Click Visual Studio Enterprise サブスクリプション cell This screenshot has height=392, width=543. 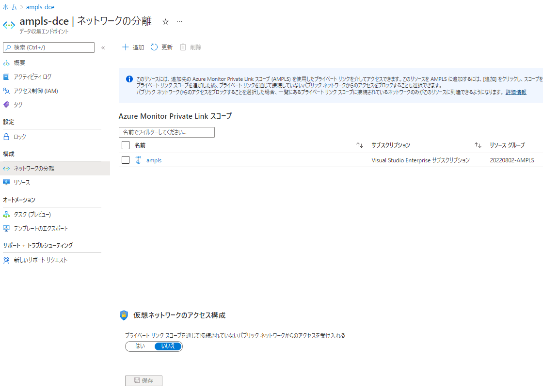(420, 160)
